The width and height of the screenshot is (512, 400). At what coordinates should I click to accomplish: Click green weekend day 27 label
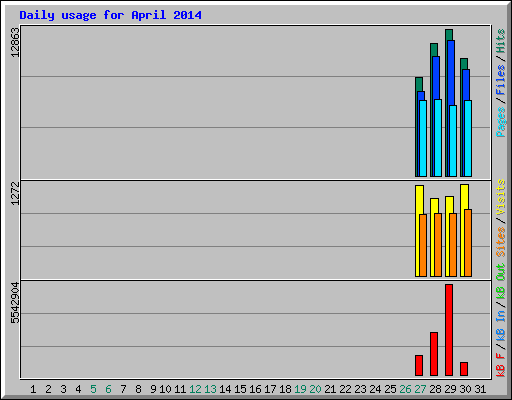[x=420, y=389]
